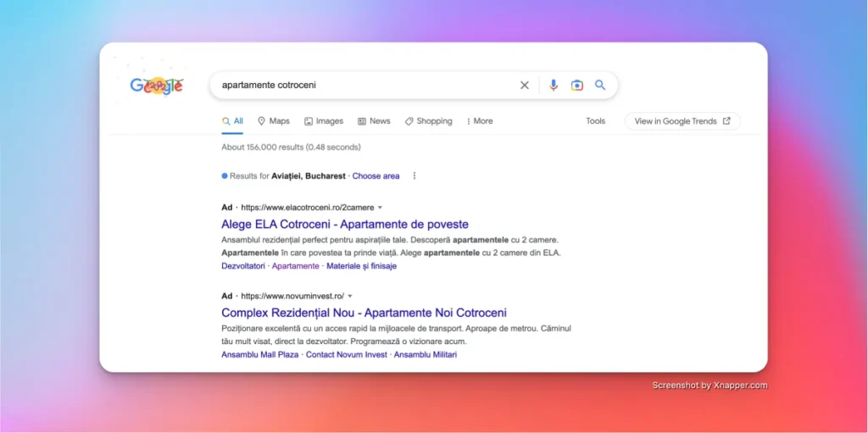868x433 pixels.
Task: Click the Choose area link
Action: (x=376, y=176)
